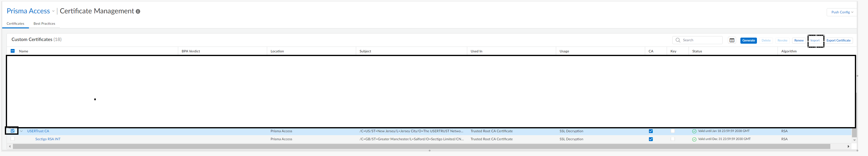The width and height of the screenshot is (868, 156).
Task: Click SSL Decryption usage in USERTrust CA row
Action: (571, 131)
